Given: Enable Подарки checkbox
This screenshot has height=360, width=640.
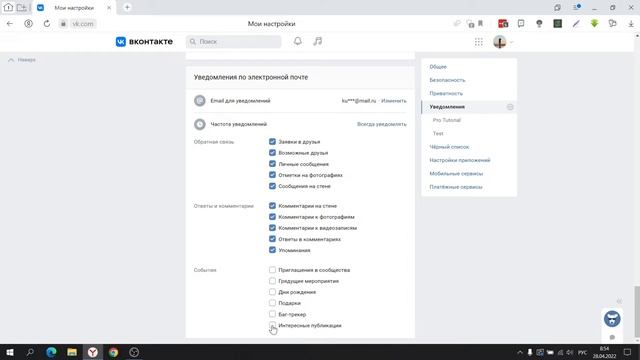Looking at the screenshot, I should pos(272,303).
